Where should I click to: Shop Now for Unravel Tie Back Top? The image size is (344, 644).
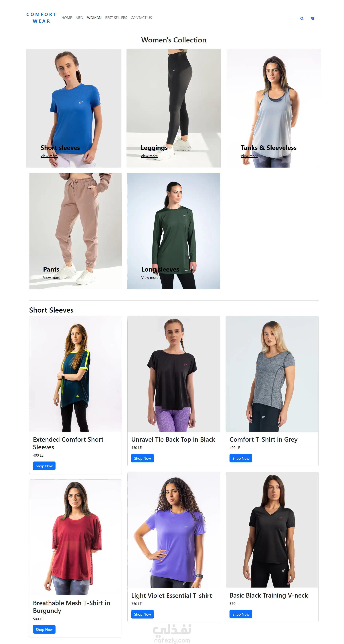(142, 458)
